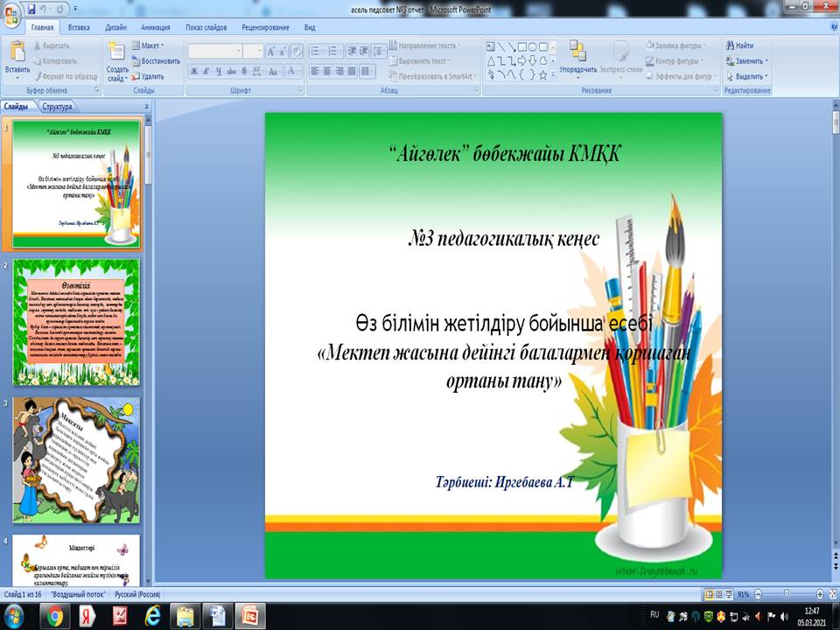Toggle center text alignment
Image resolution: width=840 pixels, height=630 pixels.
pyautogui.click(x=326, y=72)
